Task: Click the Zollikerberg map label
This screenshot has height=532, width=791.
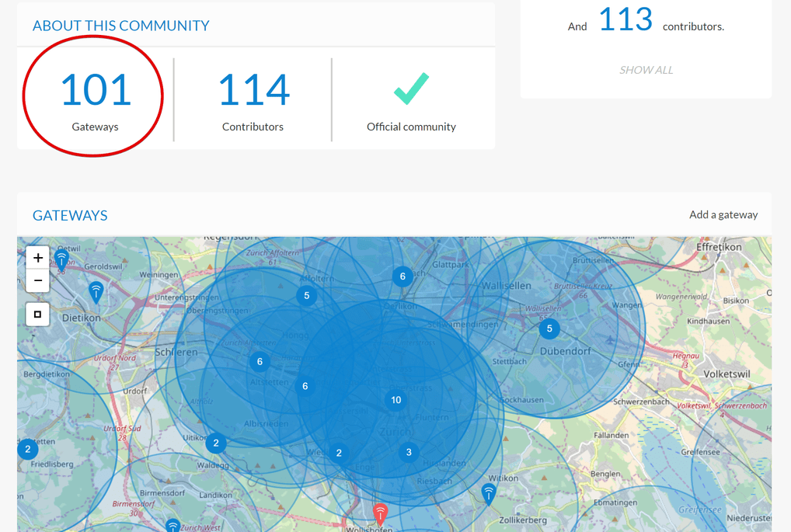Action: pos(523,520)
